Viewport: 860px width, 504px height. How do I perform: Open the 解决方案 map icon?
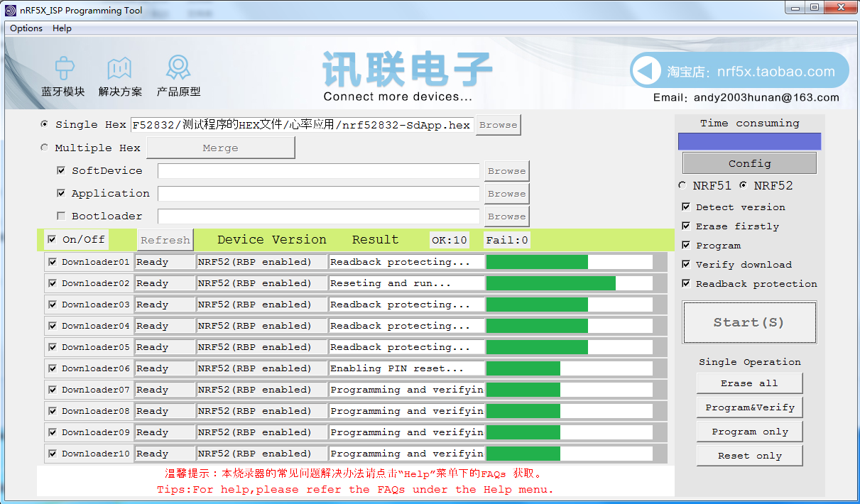click(119, 69)
